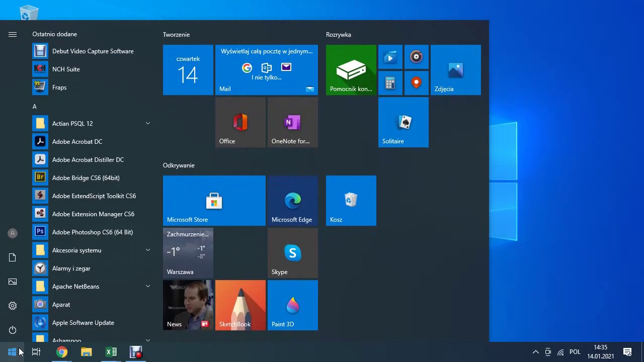Start Adobe Photoshop CS6 (64 Bit)

tap(93, 232)
